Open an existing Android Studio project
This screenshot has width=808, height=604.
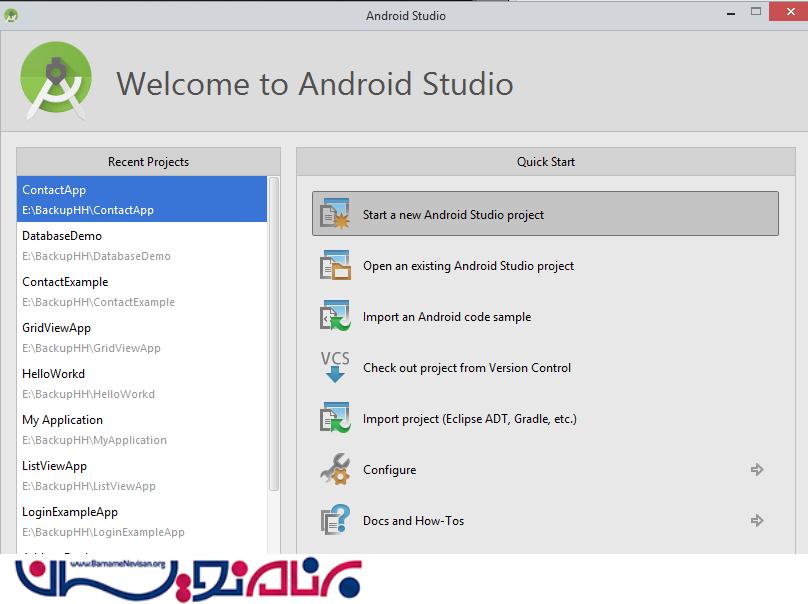point(468,266)
